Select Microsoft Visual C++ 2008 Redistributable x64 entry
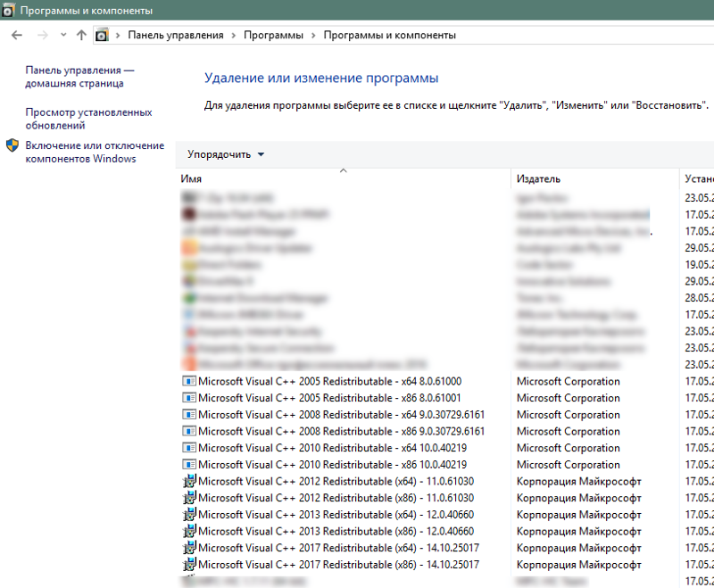 [x=341, y=415]
